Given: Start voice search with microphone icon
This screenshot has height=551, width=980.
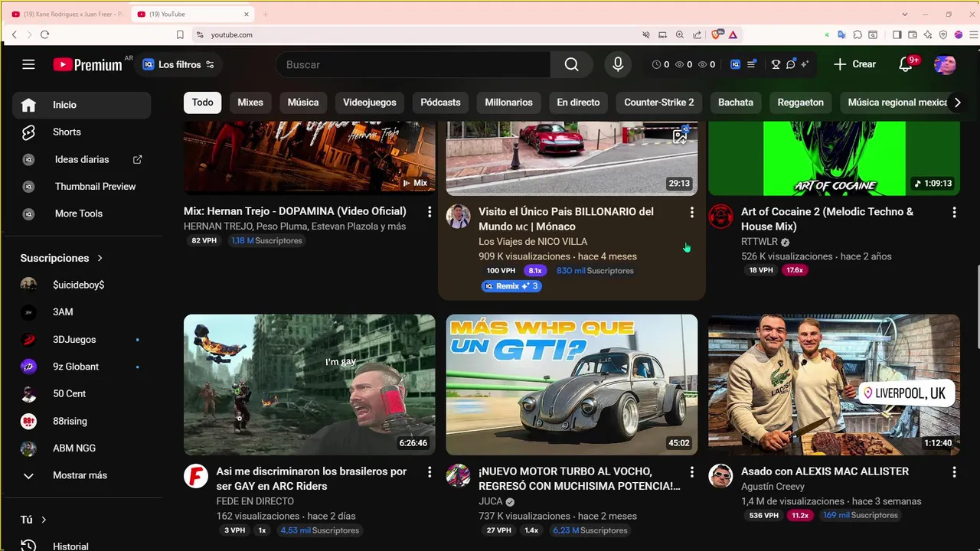Looking at the screenshot, I should 618,64.
